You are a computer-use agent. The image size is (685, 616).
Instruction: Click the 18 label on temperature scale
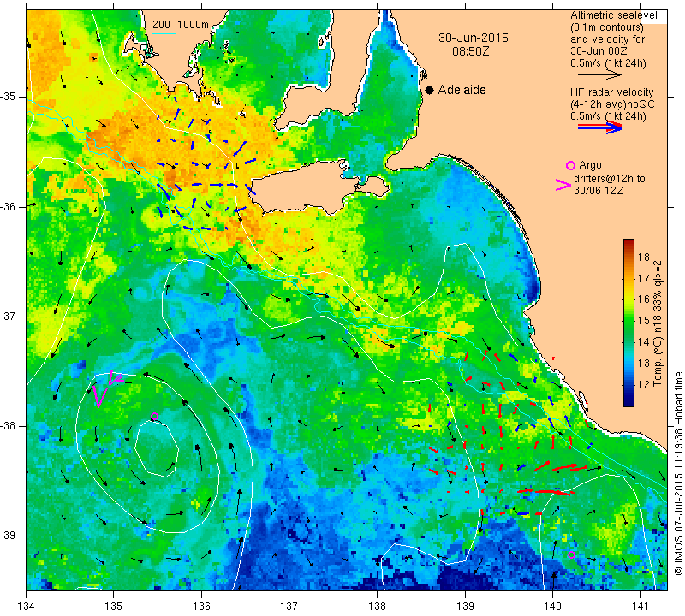644,257
